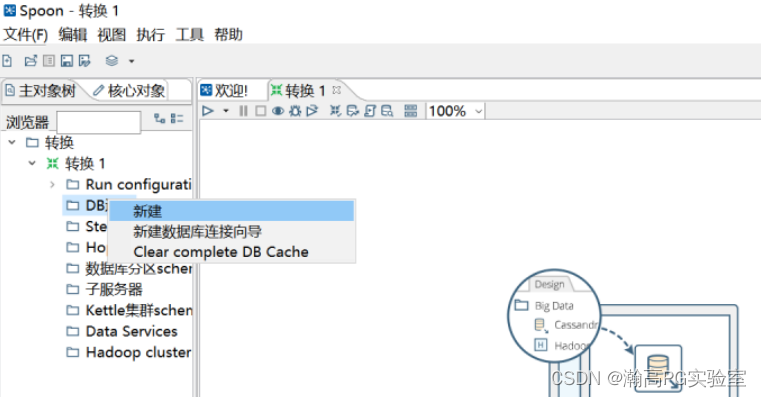Click the browser search input field
Screen dimensions: 761x397
99,122
